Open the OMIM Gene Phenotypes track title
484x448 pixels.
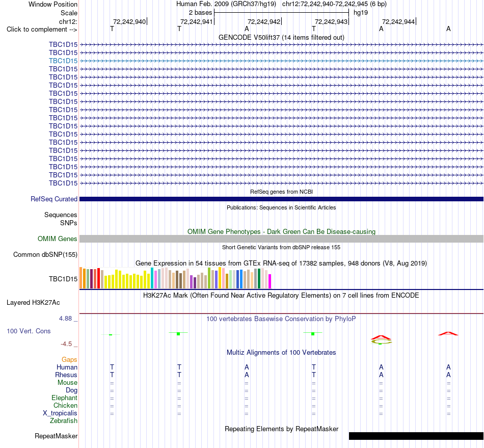[x=281, y=231]
